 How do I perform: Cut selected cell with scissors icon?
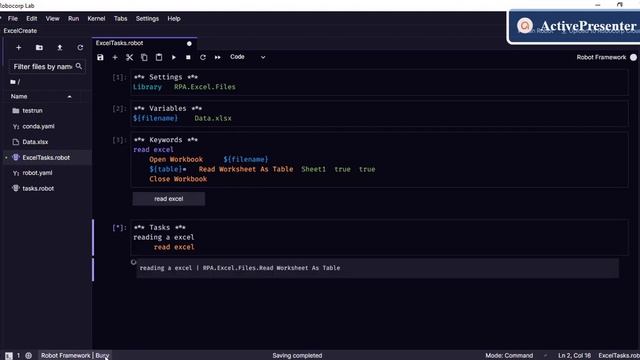click(129, 58)
